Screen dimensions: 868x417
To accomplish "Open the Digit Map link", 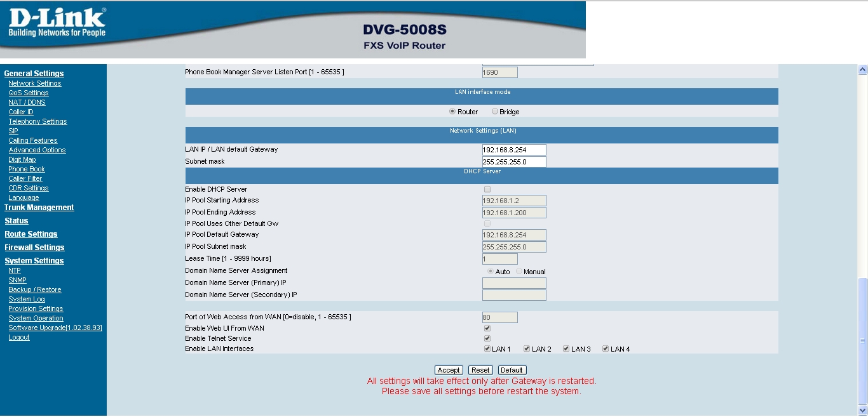I will coord(22,159).
